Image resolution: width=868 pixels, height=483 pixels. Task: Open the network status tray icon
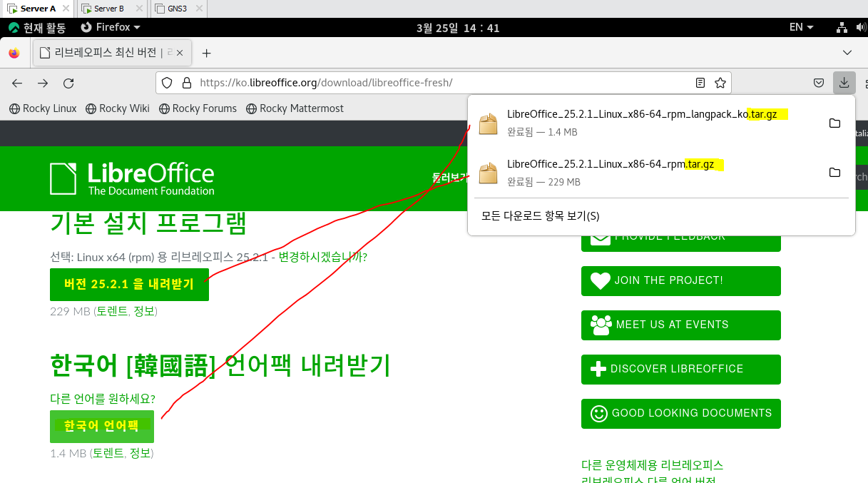pos(842,27)
